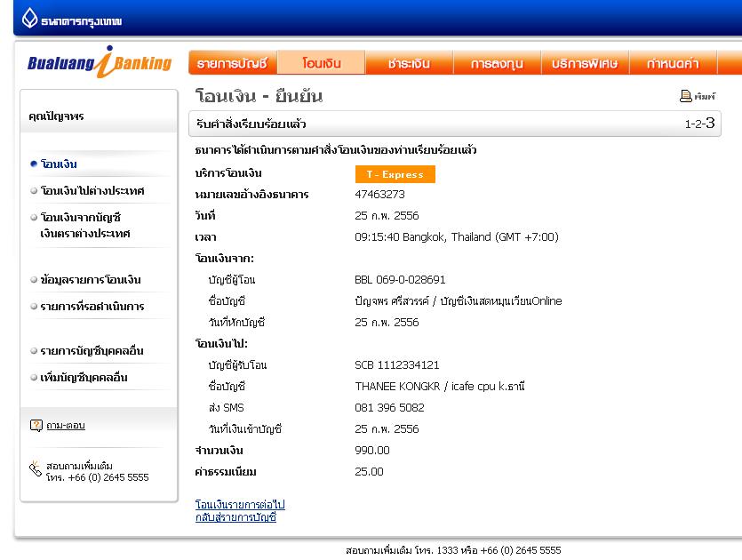Open รายการที่รอดำเนินการ in the sidebar
Image resolution: width=742 pixels, height=560 pixels.
tap(92, 307)
